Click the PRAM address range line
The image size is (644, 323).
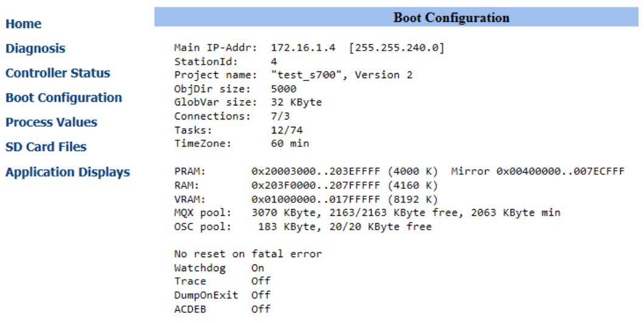click(343, 172)
